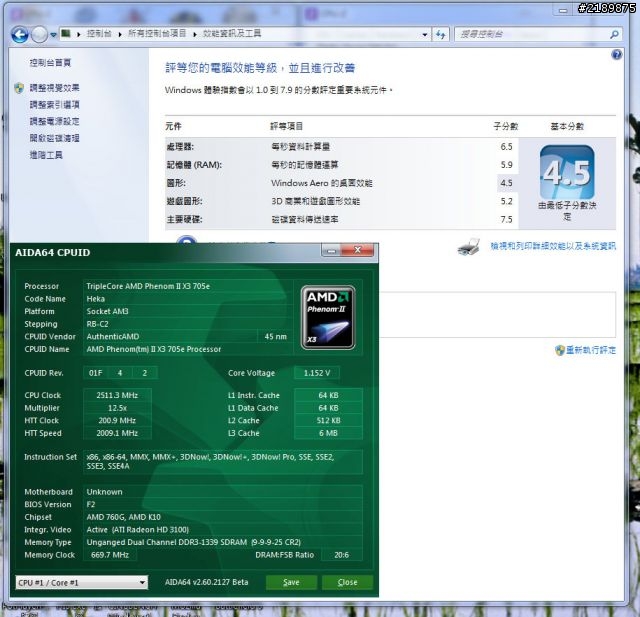Select the 處理器 score row value 6.5

506,147
